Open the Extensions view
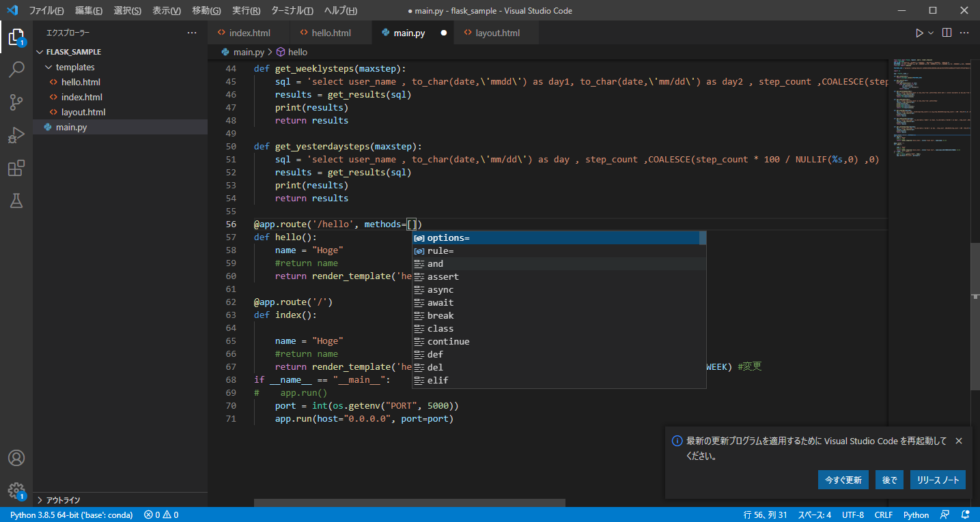 16,168
